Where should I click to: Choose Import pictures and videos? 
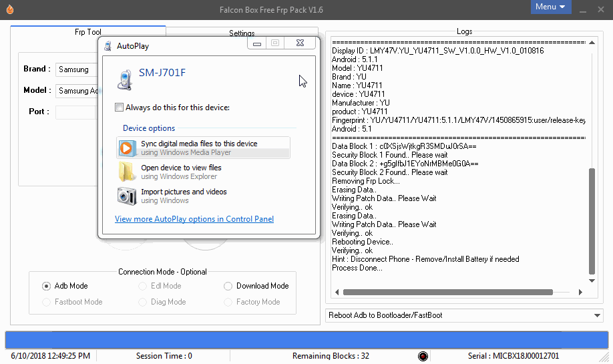[203, 196]
